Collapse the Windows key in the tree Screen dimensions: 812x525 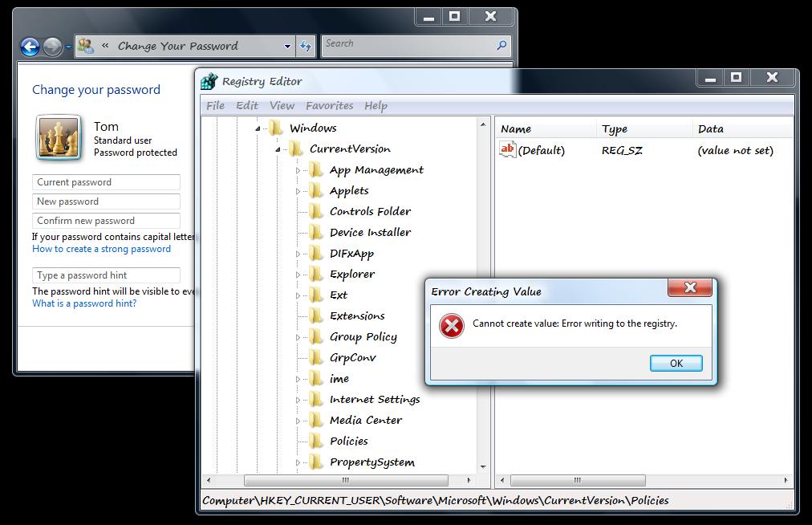(258, 128)
